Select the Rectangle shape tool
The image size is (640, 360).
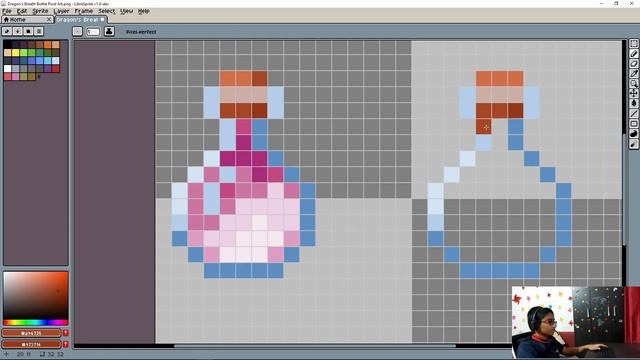coord(633,124)
